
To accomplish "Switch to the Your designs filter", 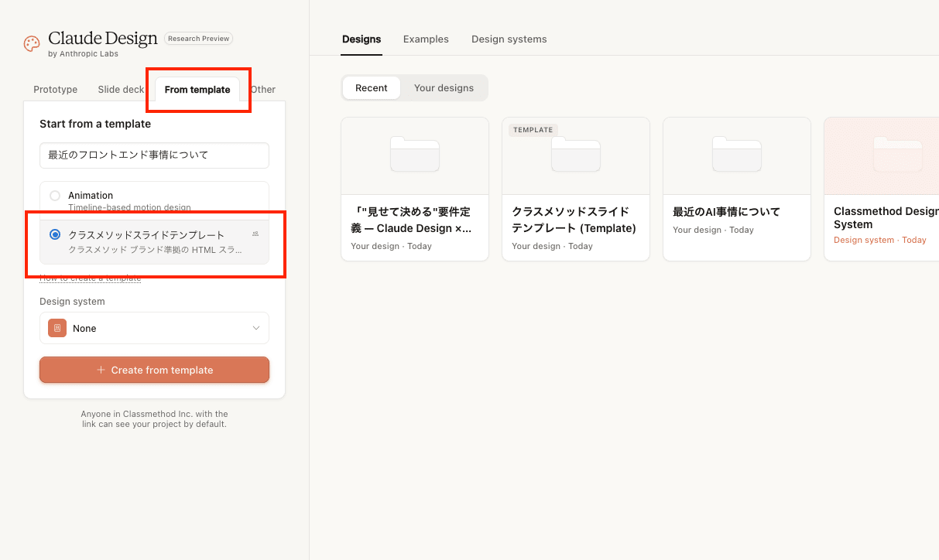I will point(444,88).
